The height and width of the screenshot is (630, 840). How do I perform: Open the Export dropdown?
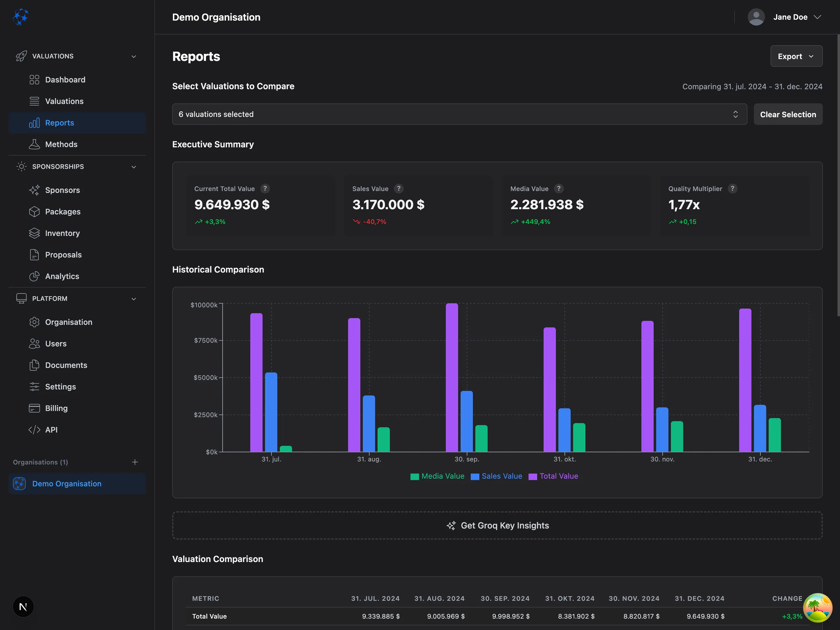[x=796, y=56]
